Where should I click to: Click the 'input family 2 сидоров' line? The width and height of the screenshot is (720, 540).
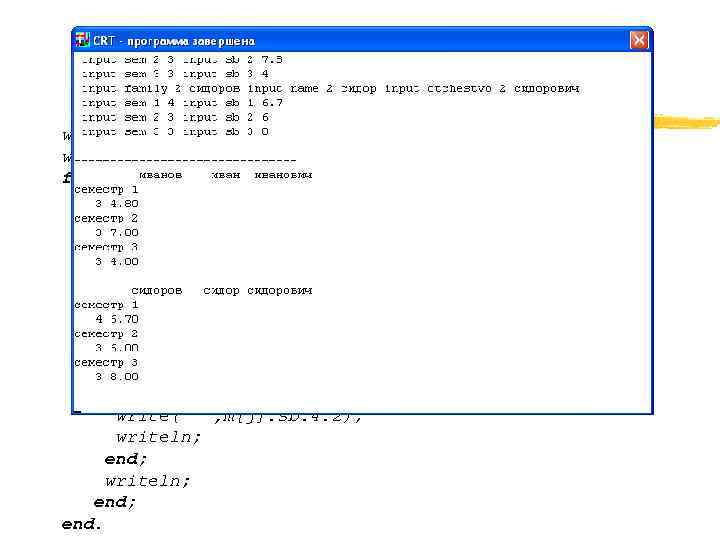330,88
